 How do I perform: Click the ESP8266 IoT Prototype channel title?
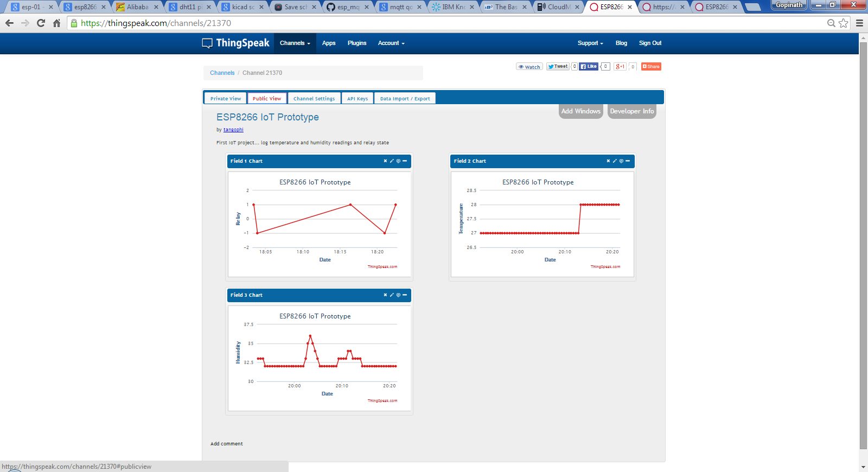pos(267,117)
